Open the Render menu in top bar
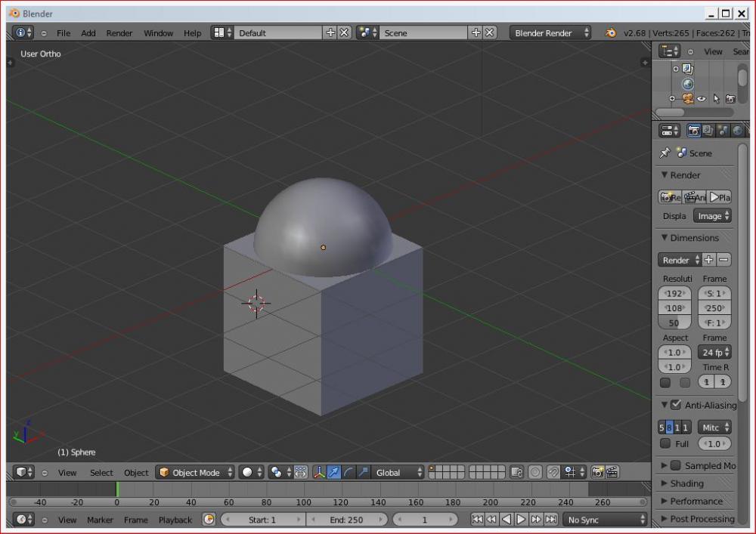This screenshot has width=756, height=534. coord(119,33)
